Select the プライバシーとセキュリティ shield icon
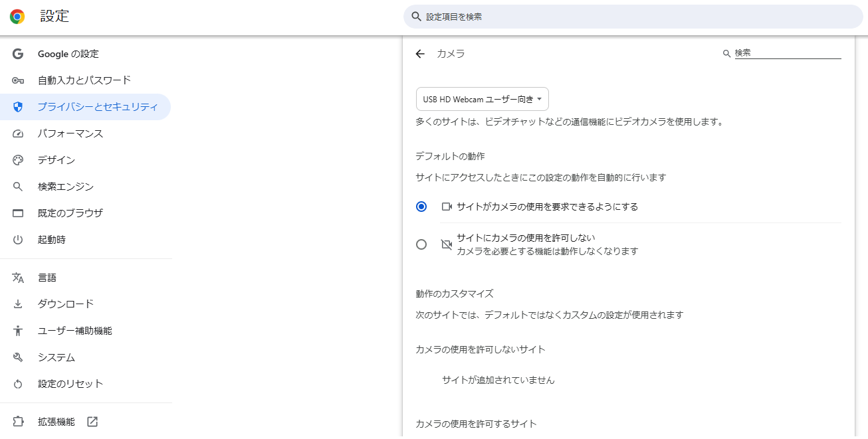 17,107
